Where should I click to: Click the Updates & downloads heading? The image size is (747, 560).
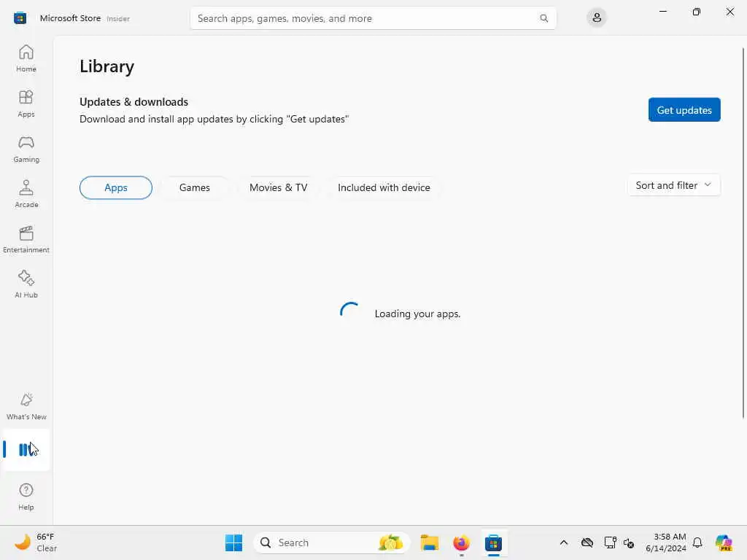point(134,102)
